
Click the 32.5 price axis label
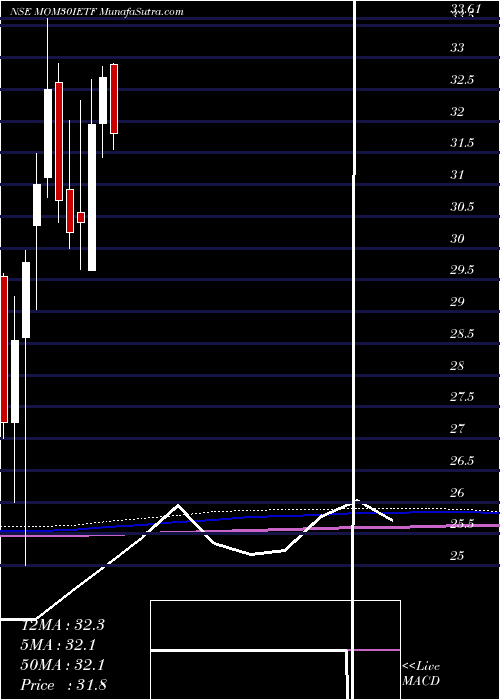point(462,80)
